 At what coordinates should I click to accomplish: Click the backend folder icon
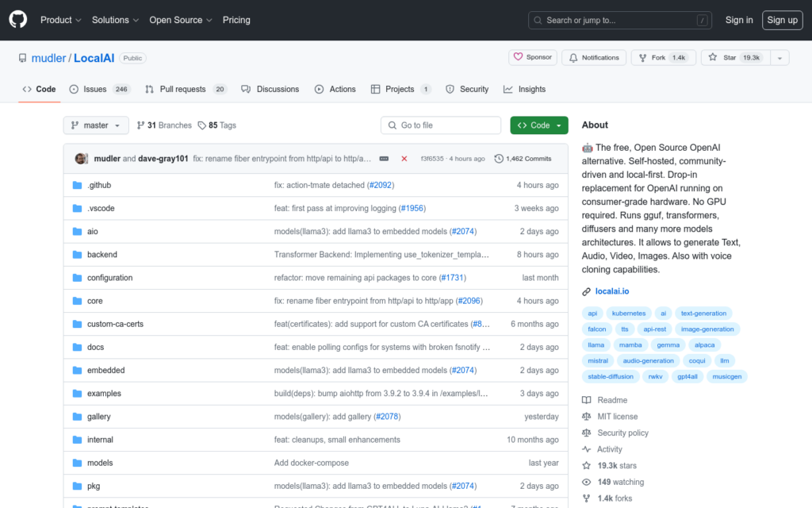[77, 255]
